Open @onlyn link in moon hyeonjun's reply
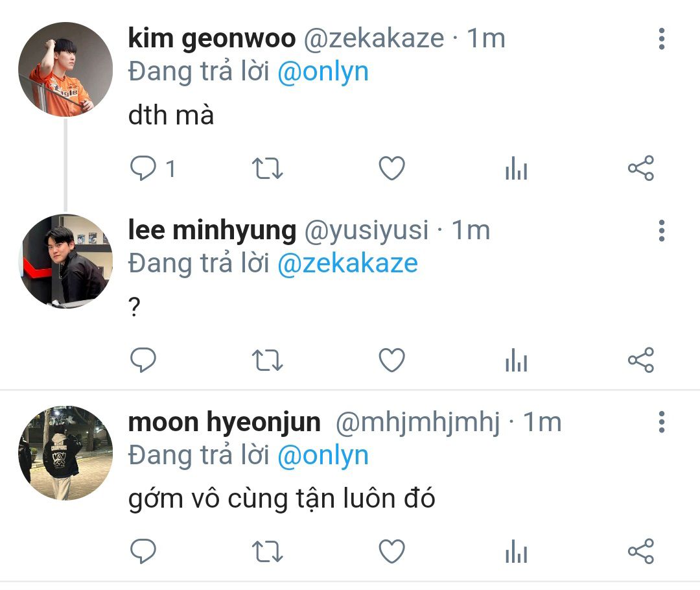700x590 pixels. pos(323,455)
